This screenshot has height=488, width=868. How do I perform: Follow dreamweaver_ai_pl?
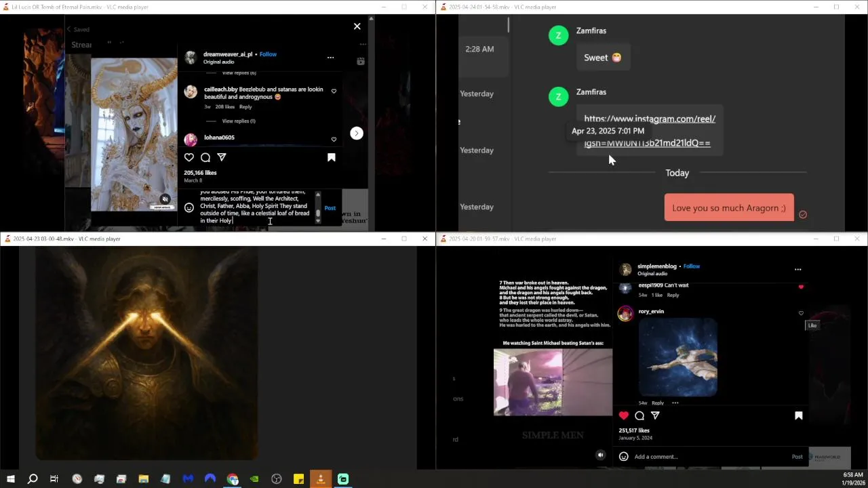tap(268, 54)
